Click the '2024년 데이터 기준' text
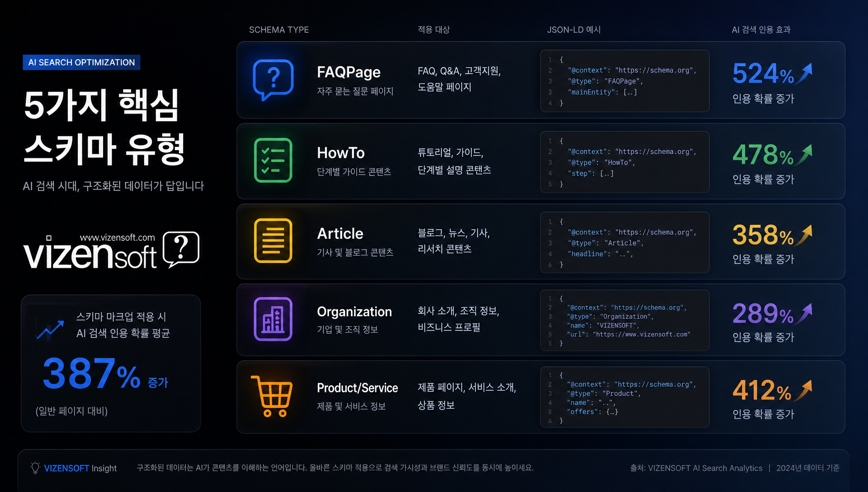The width and height of the screenshot is (868, 492). tap(808, 468)
